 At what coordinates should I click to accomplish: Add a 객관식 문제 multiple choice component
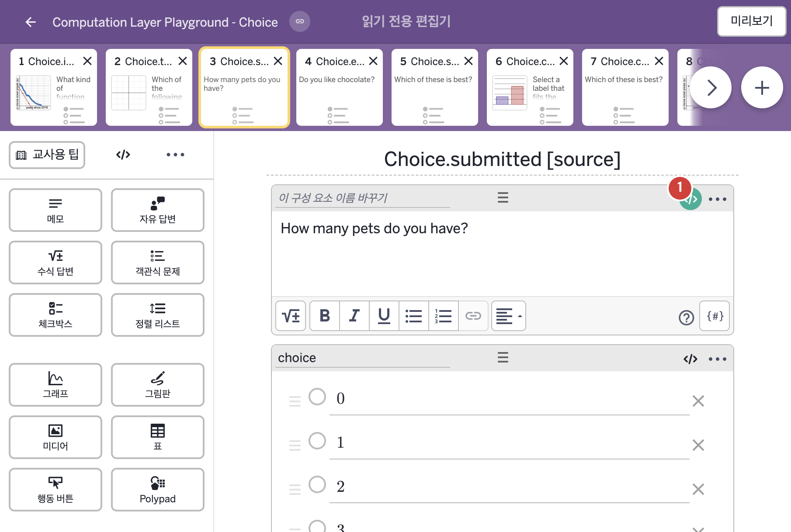tap(158, 263)
